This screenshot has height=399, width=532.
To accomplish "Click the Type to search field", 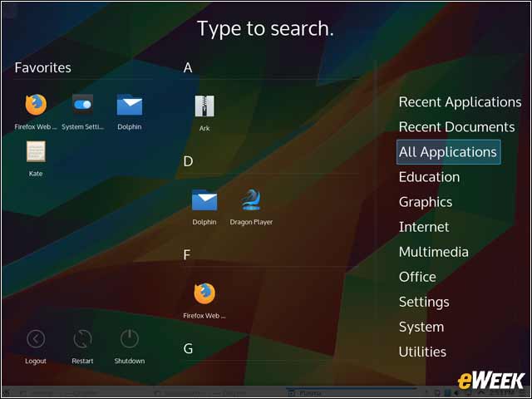I will pyautogui.click(x=266, y=28).
